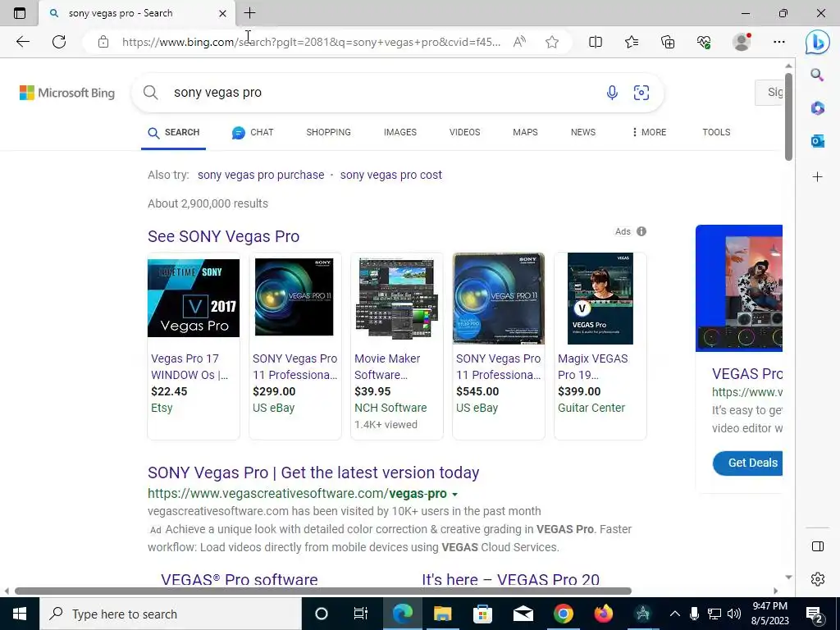Click the visual search camera icon
Image resolution: width=840 pixels, height=630 pixels.
pyautogui.click(x=641, y=93)
